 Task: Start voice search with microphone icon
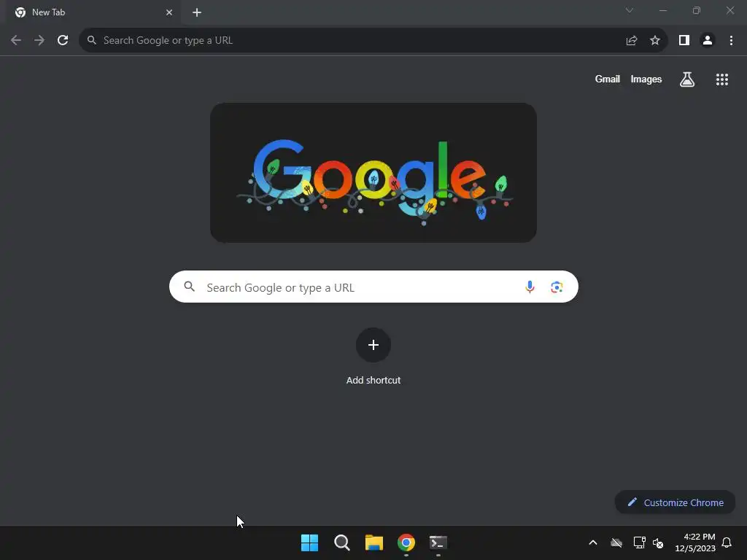pos(530,287)
